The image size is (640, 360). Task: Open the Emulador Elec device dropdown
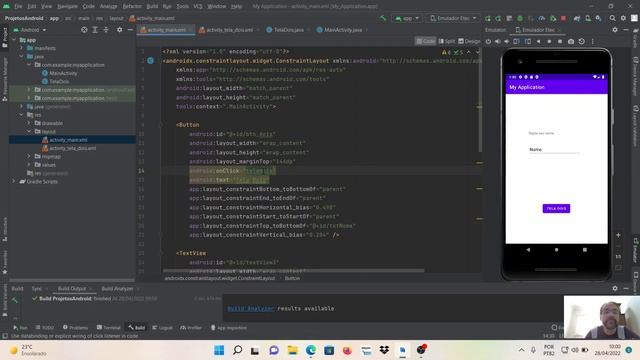(453, 18)
